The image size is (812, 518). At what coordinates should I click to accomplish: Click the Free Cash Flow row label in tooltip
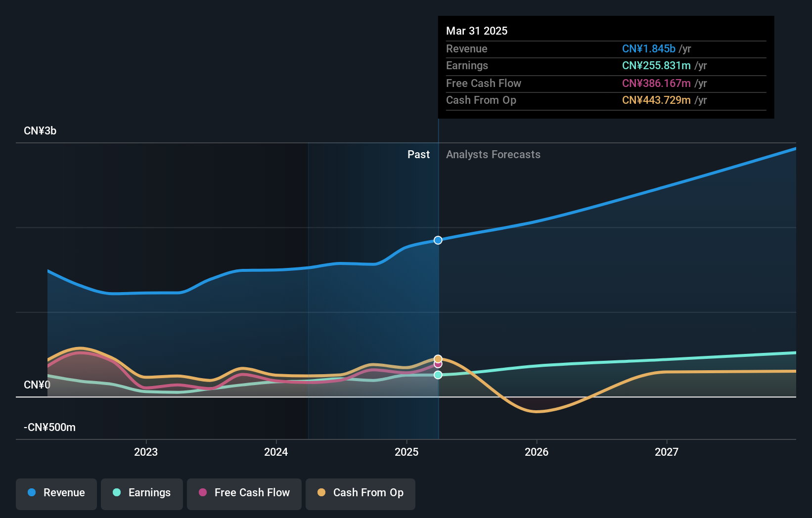484,84
